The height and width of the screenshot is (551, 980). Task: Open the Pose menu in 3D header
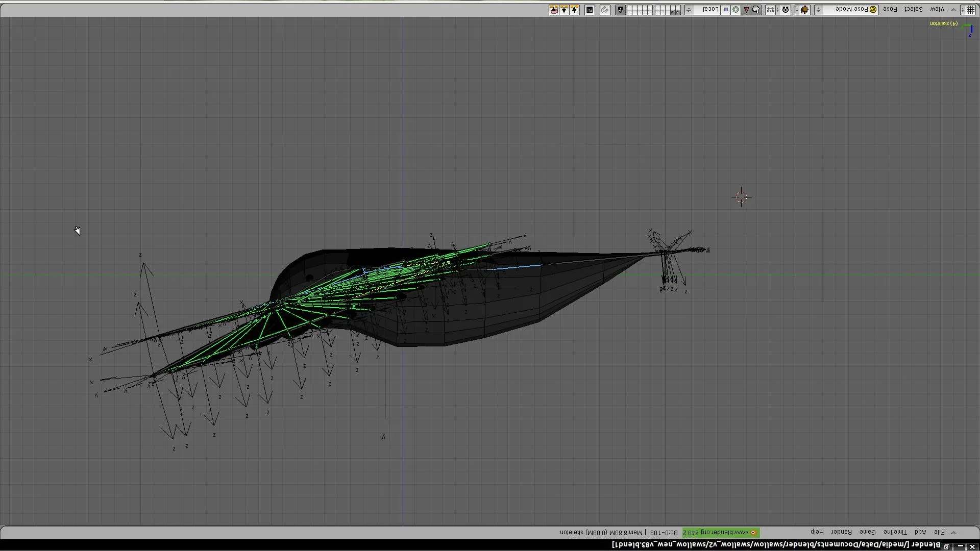pyautogui.click(x=890, y=9)
